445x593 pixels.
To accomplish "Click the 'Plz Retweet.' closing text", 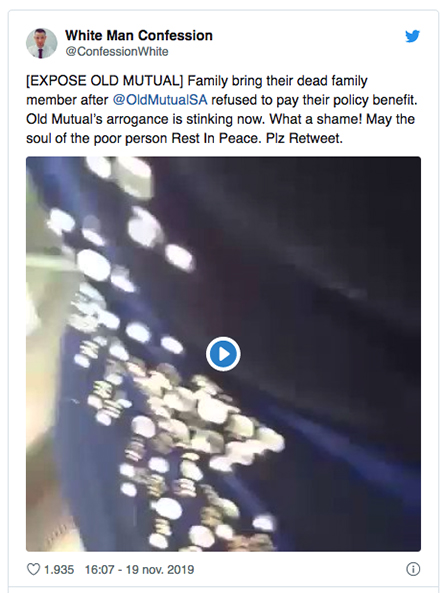I will 304,138.
